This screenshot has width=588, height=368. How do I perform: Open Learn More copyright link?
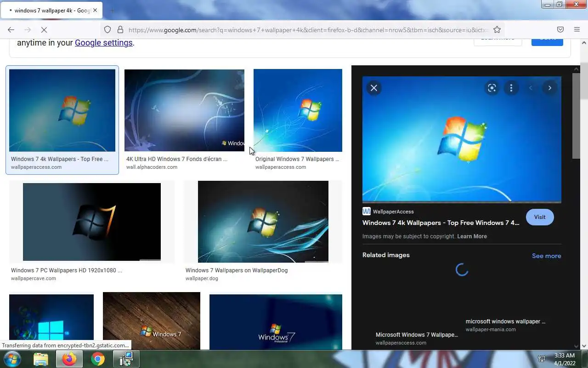click(x=472, y=236)
